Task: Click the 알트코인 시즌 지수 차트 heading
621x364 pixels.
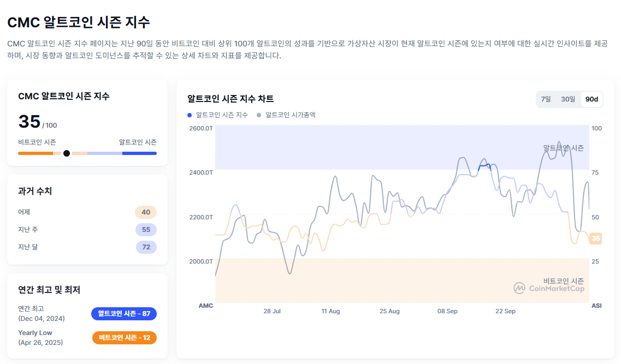Action: point(230,99)
